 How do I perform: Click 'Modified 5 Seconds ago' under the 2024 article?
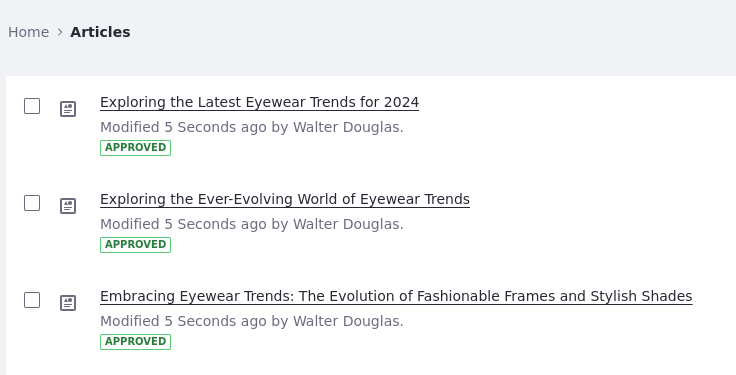click(184, 127)
